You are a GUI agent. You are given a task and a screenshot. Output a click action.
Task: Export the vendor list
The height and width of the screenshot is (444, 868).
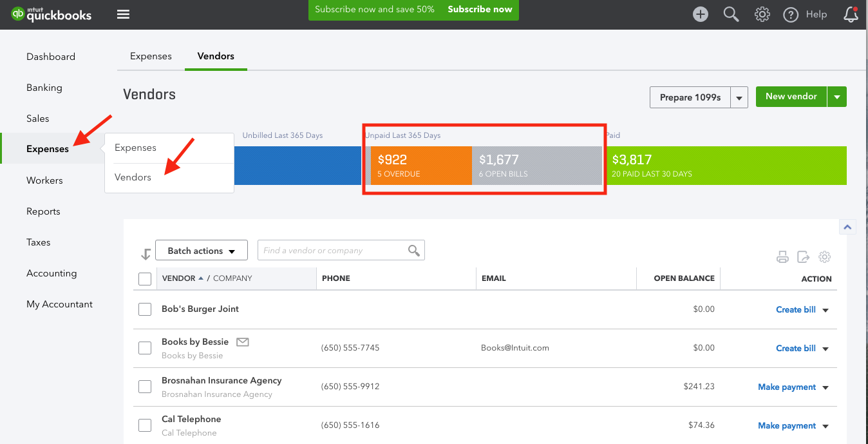click(803, 257)
